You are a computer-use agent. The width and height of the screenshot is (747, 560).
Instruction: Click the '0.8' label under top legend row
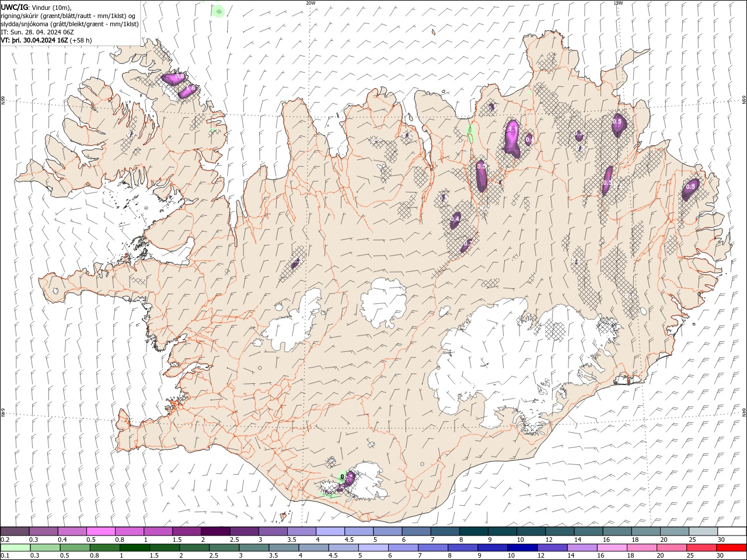pos(120,540)
